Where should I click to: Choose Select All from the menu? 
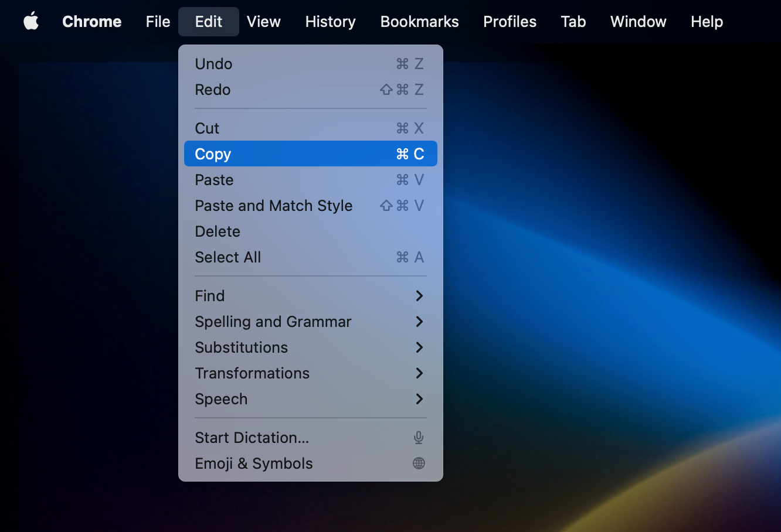coord(311,257)
